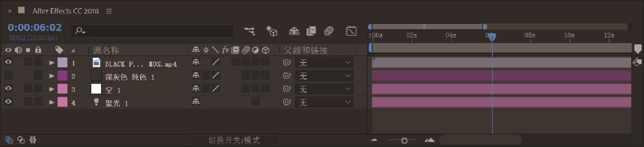644x147 pixels.
Task: Expand the 深灰色 纯色 1 layer properties
Action: click(x=51, y=76)
